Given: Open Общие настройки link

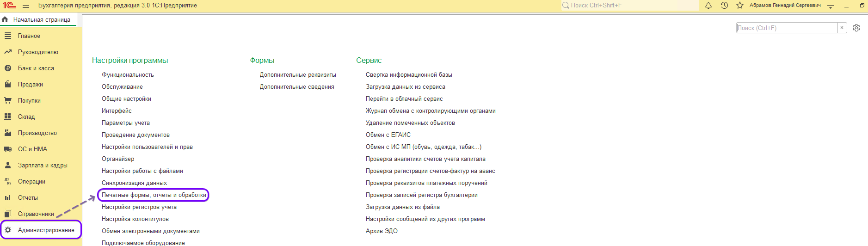Looking at the screenshot, I should pyautogui.click(x=126, y=98).
